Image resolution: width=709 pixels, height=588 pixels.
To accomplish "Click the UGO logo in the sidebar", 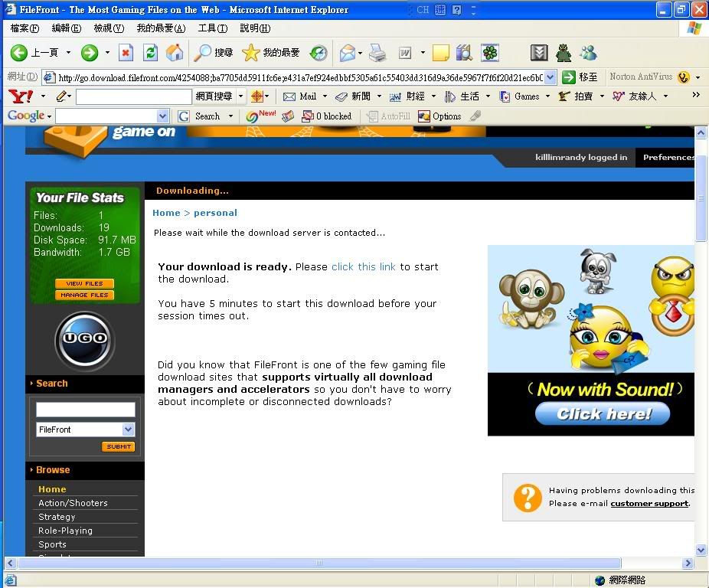I will click(x=85, y=339).
